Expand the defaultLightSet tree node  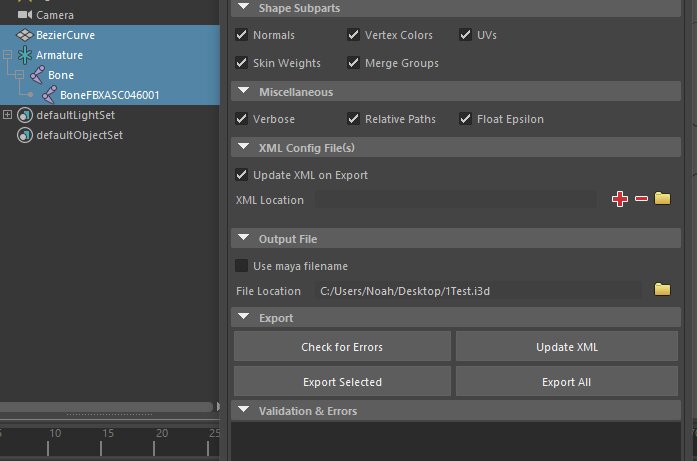[8, 115]
